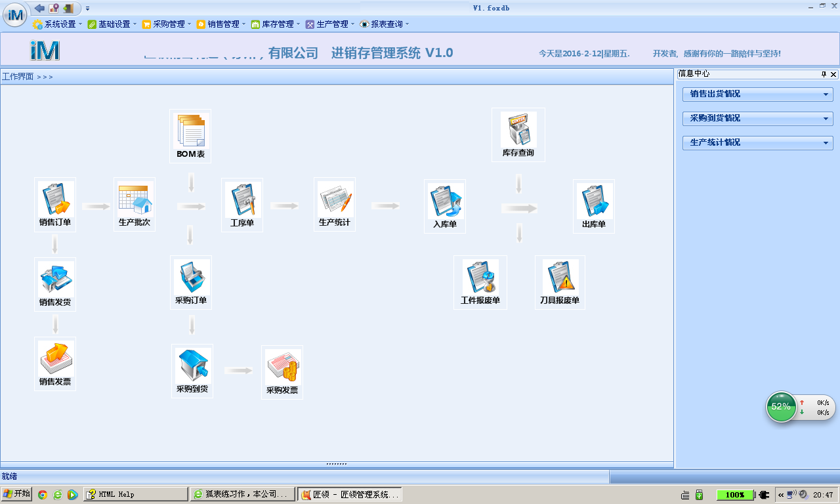Click the BOM表 icon
This screenshot has height=504, width=840.
(190, 131)
